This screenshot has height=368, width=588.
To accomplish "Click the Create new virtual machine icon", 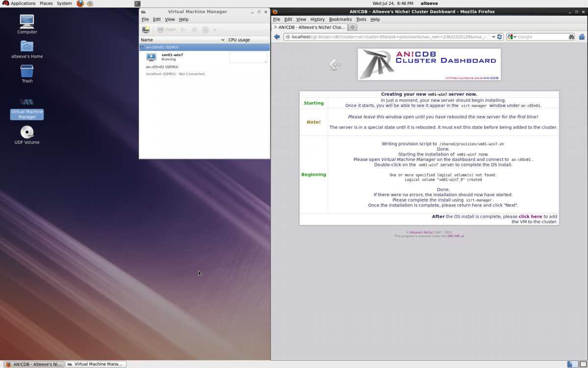I will point(146,30).
